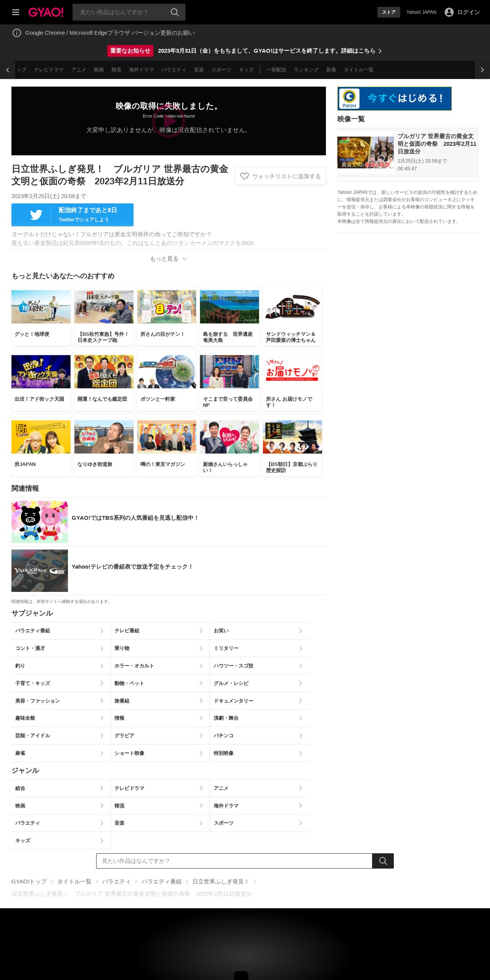490x980 pixels.
Task: Click the bottom search magnifier button
Action: (383, 861)
